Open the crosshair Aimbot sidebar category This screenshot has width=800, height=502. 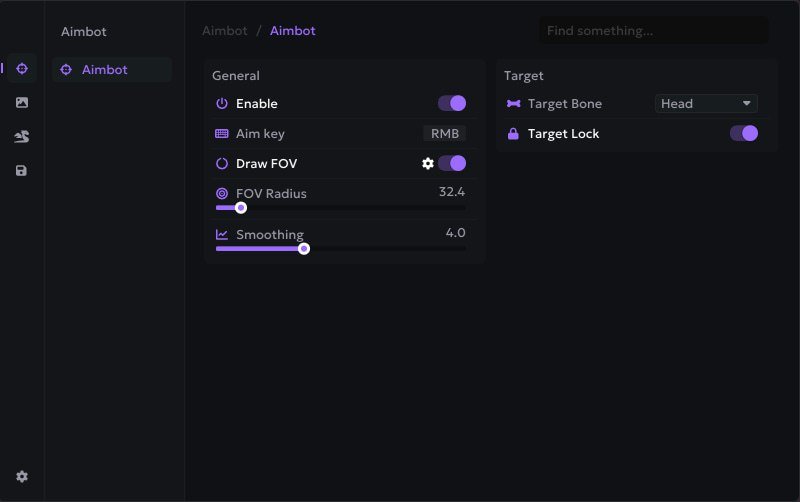tap(22, 68)
